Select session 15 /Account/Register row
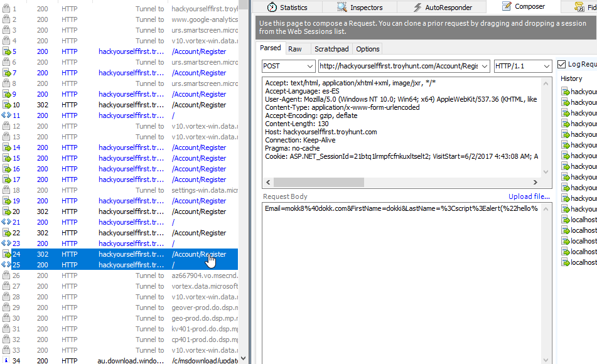This screenshot has width=597, height=364. pos(120,158)
